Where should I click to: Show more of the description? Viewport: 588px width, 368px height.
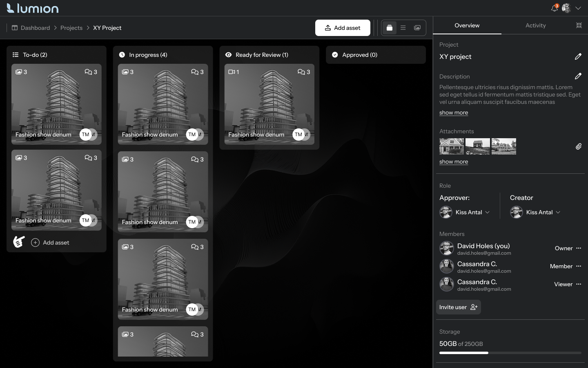[454, 113]
